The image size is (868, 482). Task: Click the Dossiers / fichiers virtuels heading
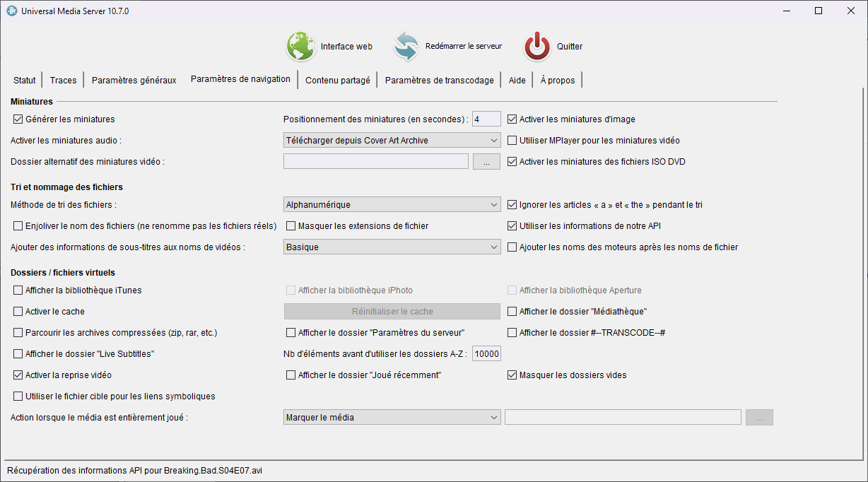click(63, 273)
